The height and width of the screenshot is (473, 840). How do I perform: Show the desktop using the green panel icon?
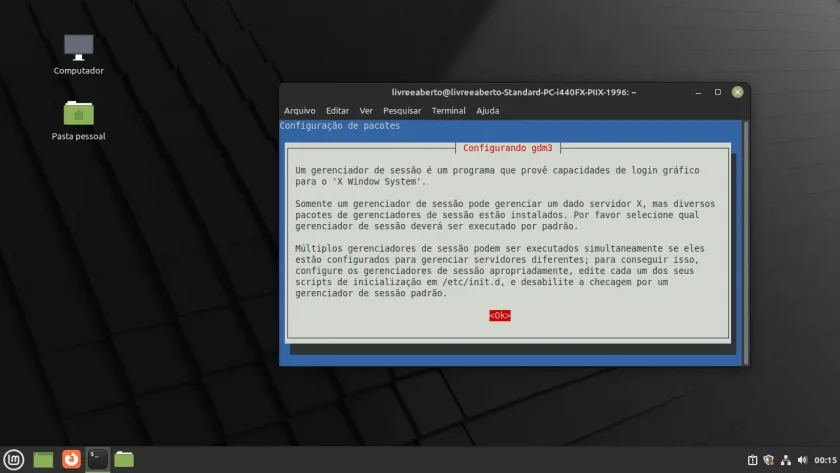tap(43, 460)
